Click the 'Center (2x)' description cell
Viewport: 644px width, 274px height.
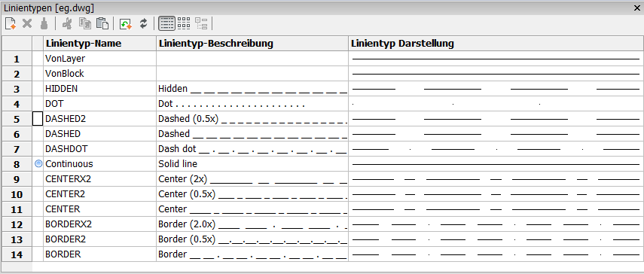pos(252,179)
